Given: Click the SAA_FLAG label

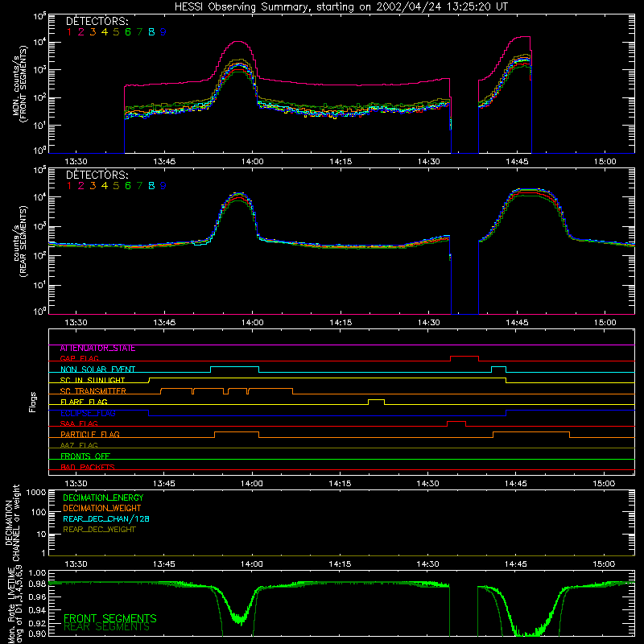Looking at the screenshot, I should (79, 424).
